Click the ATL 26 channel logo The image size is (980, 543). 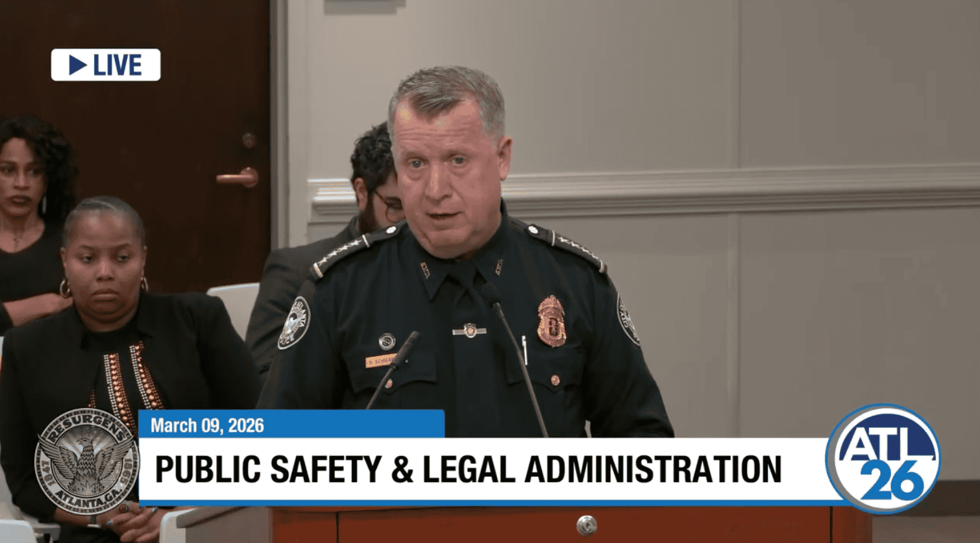[883, 459]
